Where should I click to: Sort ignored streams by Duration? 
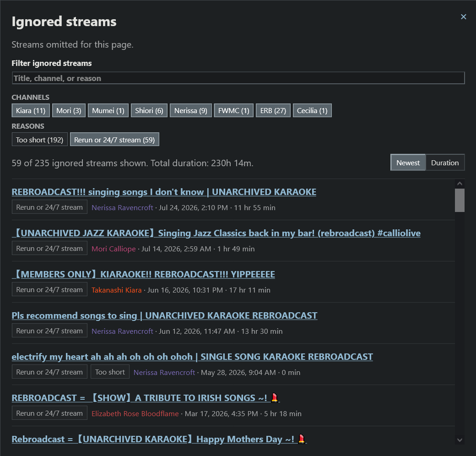(445, 163)
